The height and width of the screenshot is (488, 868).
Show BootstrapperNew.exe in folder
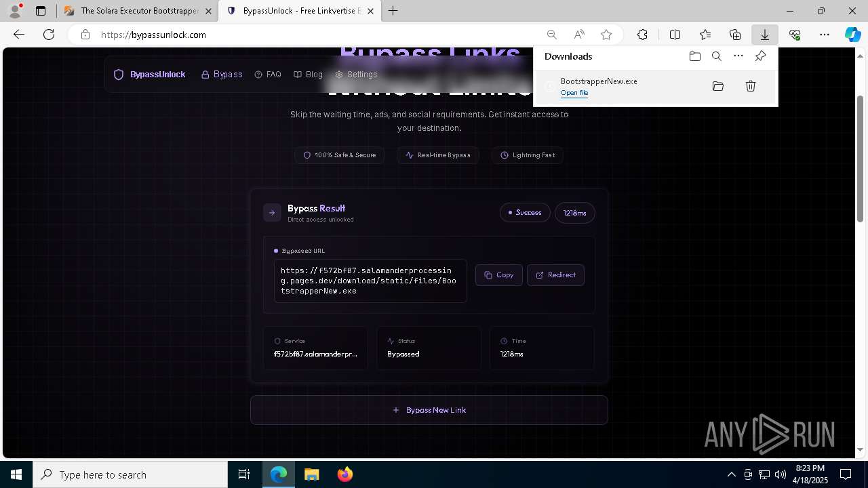pos(718,86)
